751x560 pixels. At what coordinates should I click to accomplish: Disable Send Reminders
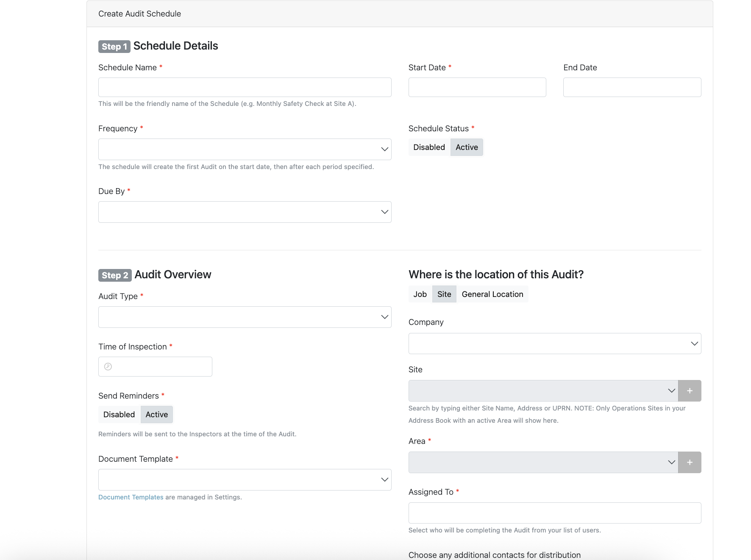click(119, 414)
